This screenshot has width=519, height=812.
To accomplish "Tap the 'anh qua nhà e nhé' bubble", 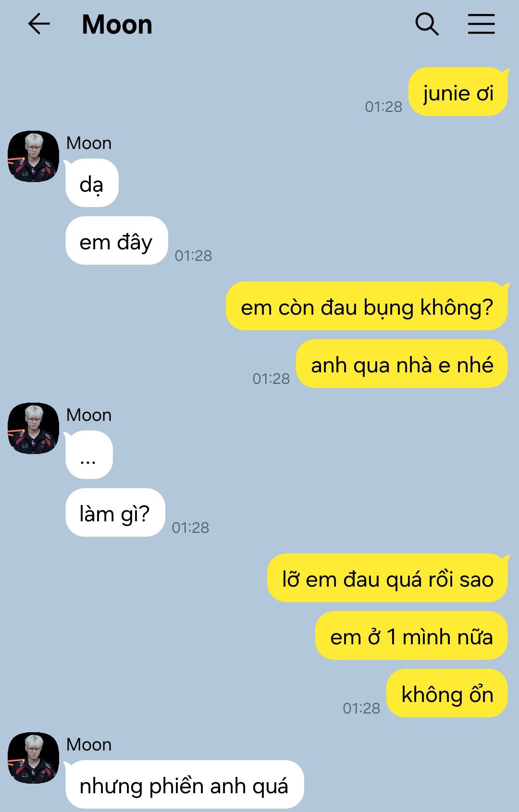I will tap(402, 364).
